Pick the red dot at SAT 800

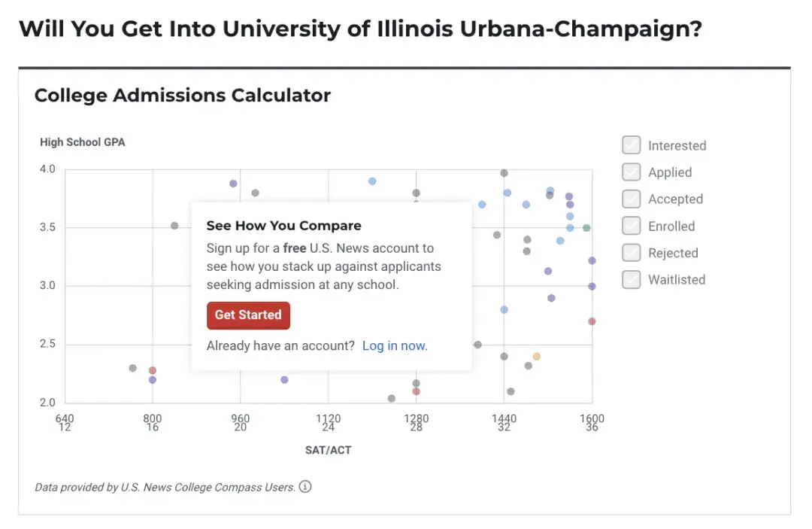coord(153,370)
